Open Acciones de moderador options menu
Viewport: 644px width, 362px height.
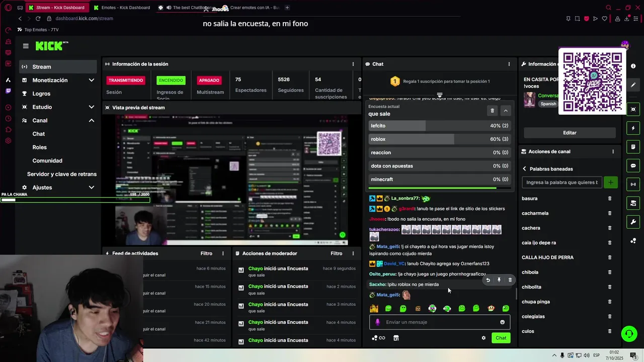353,253
